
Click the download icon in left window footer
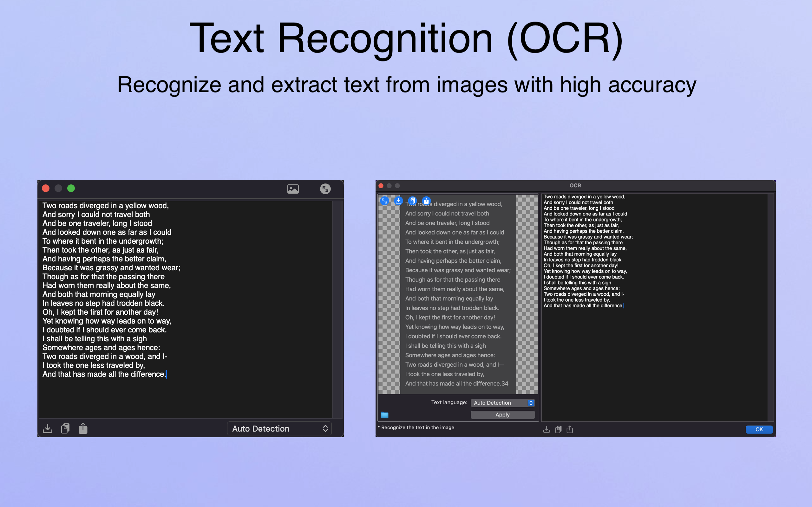pyautogui.click(x=48, y=428)
